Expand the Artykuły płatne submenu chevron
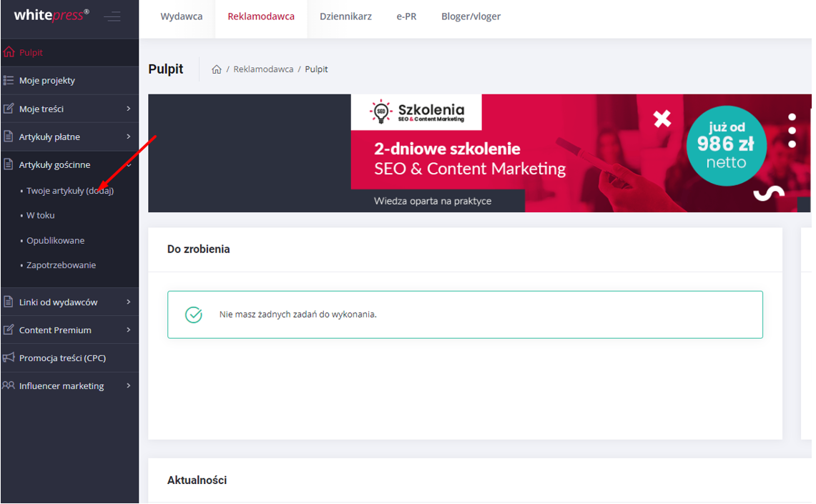 (129, 137)
